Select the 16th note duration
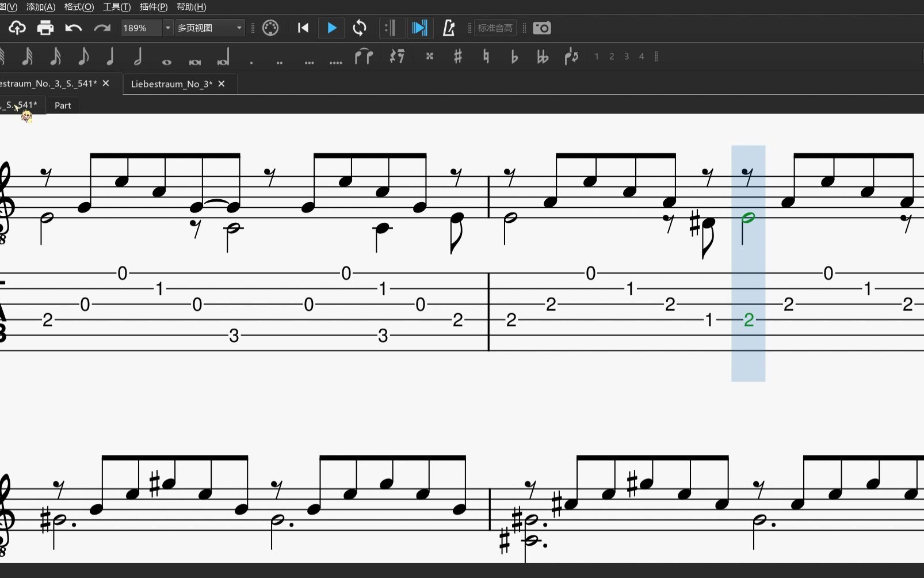Image resolution: width=924 pixels, height=578 pixels. [x=55, y=56]
